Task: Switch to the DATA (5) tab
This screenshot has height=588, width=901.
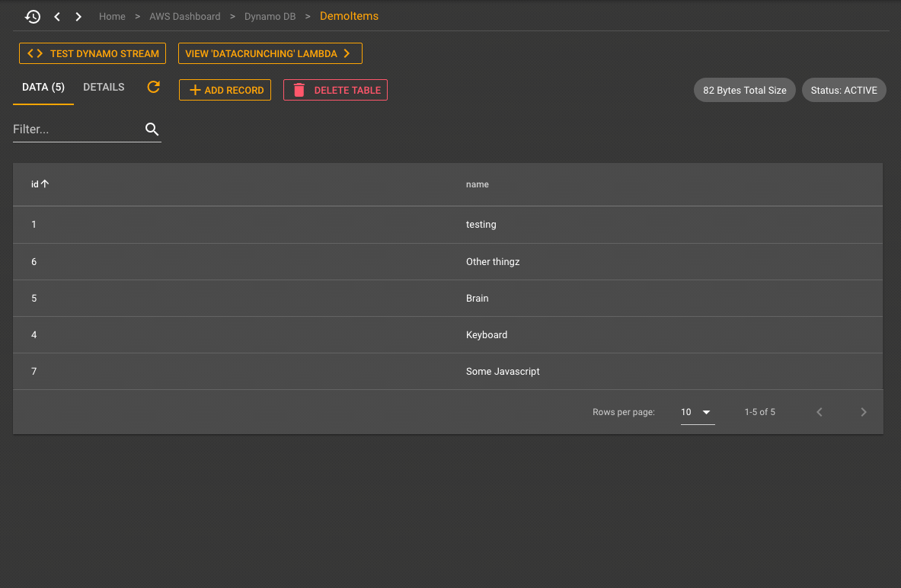Action: click(x=43, y=88)
